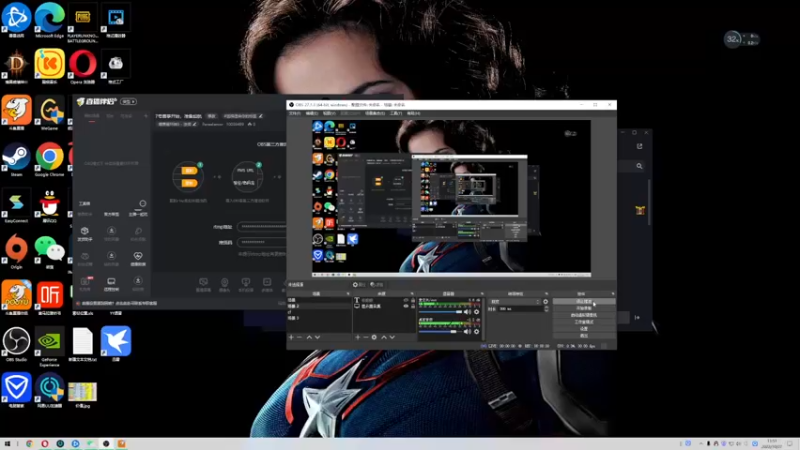The width and height of the screenshot is (800, 450).
Task: Click the Opera browser desktop icon
Action: pos(83,66)
